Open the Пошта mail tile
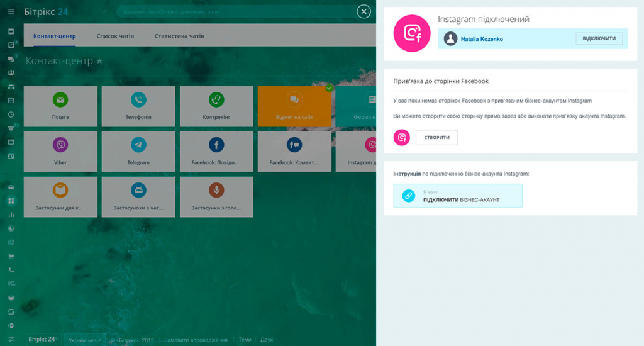 click(x=60, y=106)
